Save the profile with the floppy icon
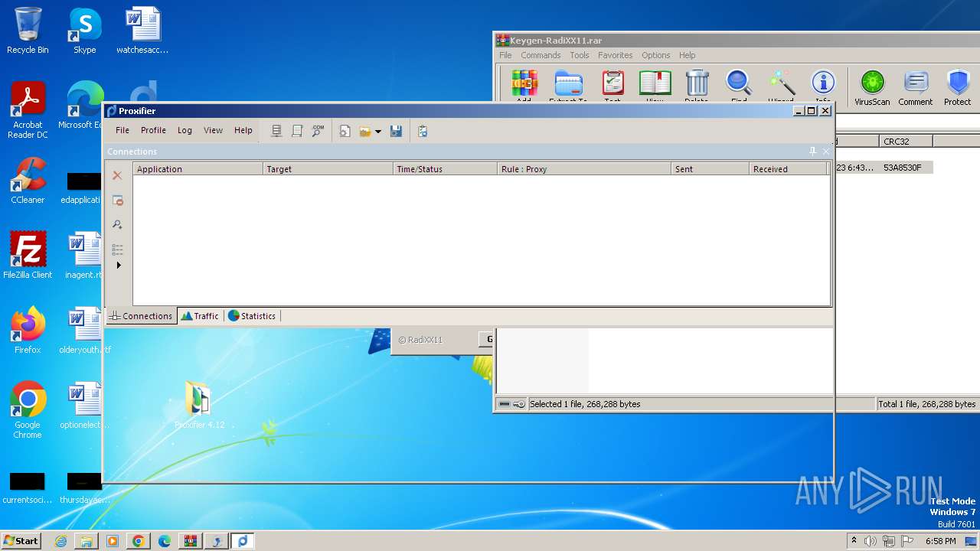This screenshot has height=551, width=980. coord(396,131)
